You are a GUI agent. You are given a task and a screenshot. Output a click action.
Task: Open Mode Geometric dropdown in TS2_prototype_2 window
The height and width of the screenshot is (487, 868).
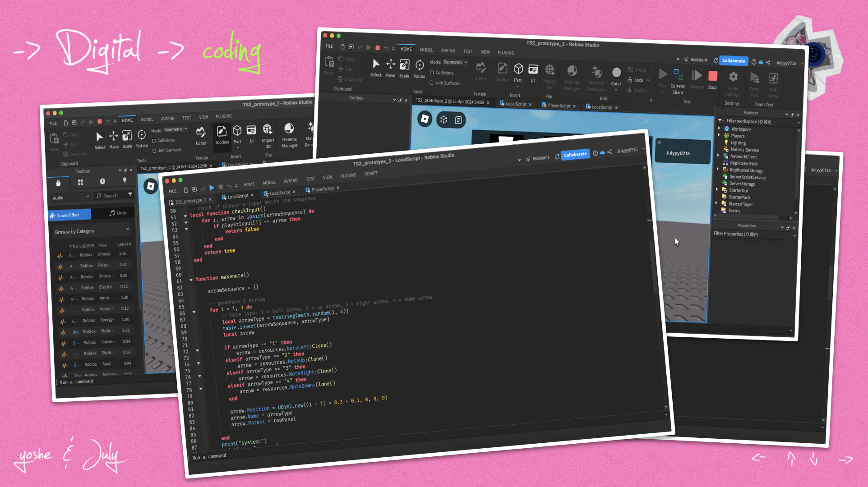pos(455,62)
